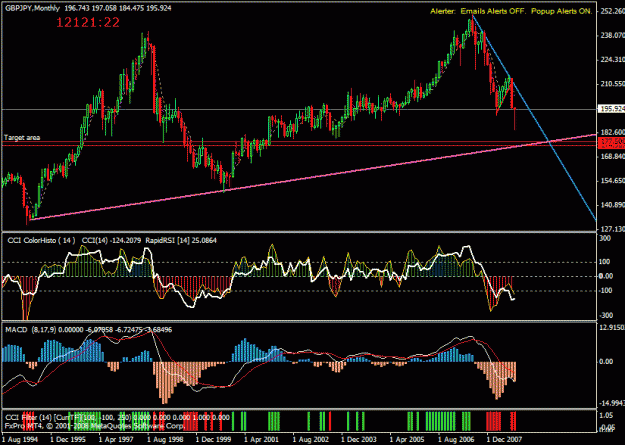Click the '1 Dec 1995' date label
This screenshot has width=625, height=445.
(68, 439)
